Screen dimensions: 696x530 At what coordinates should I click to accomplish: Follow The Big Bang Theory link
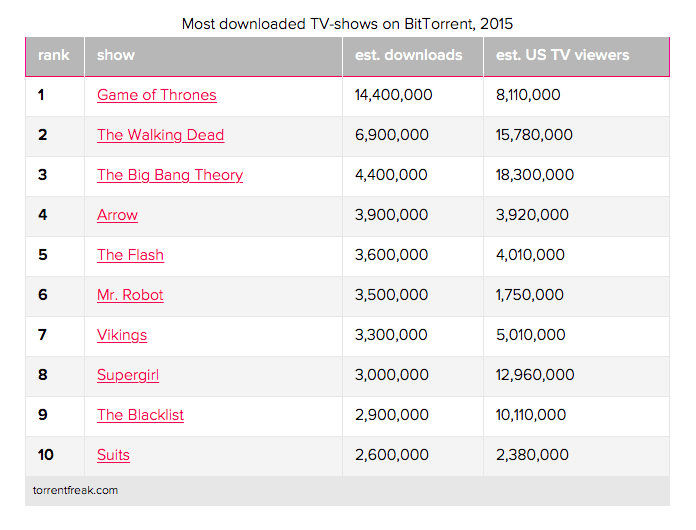click(170, 175)
